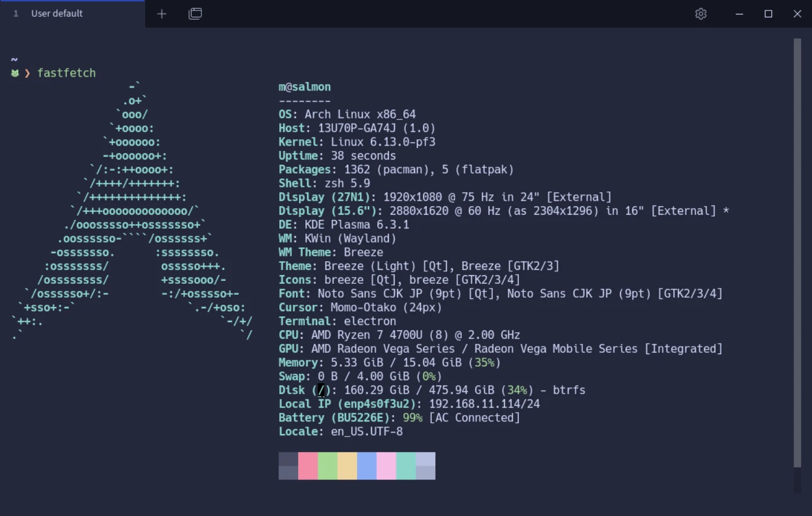Click the Theme Breeze (Light) line
Viewport: 812px width, 516px height.
coord(419,266)
